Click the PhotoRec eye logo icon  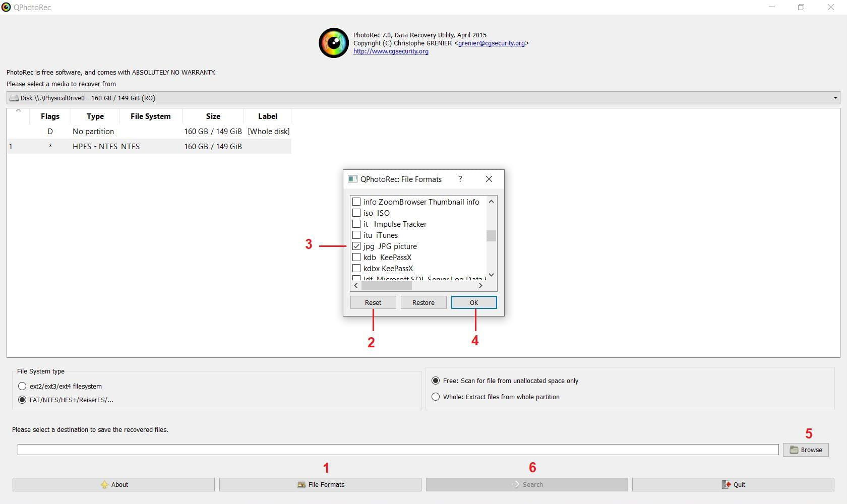pyautogui.click(x=333, y=43)
